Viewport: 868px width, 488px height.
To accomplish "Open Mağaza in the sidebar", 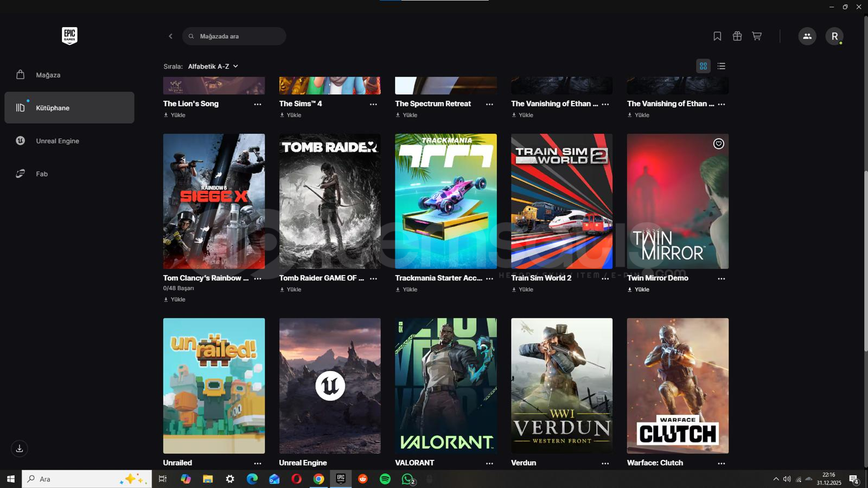I will (69, 75).
